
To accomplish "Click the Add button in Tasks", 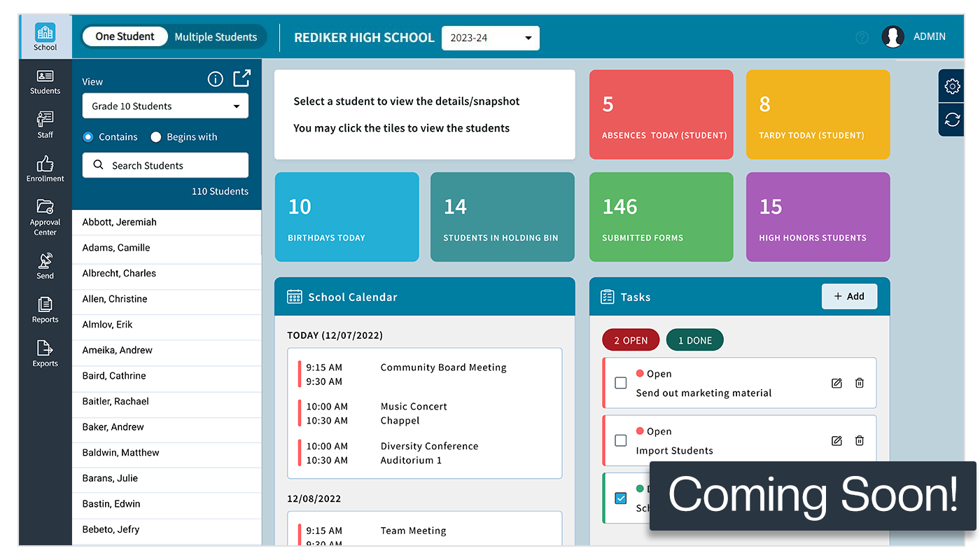I will (849, 296).
